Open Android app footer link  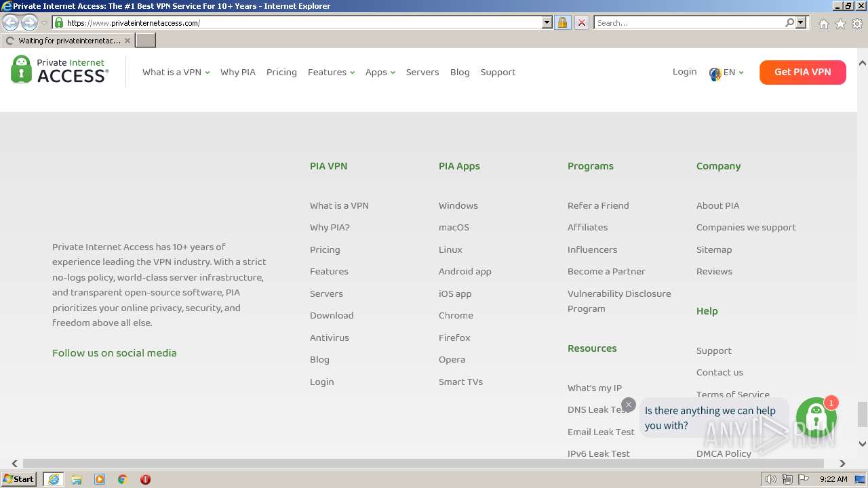[465, 272]
